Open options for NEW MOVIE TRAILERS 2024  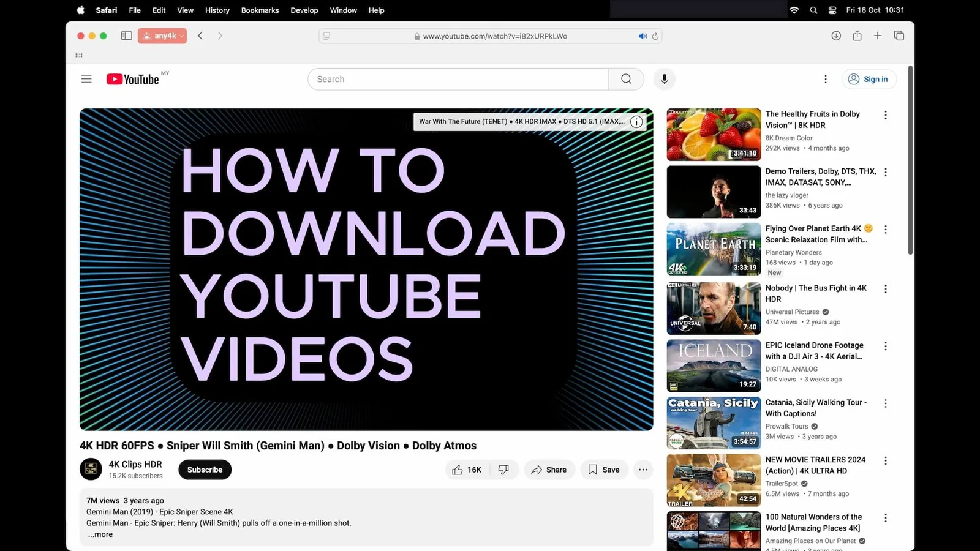point(885,460)
